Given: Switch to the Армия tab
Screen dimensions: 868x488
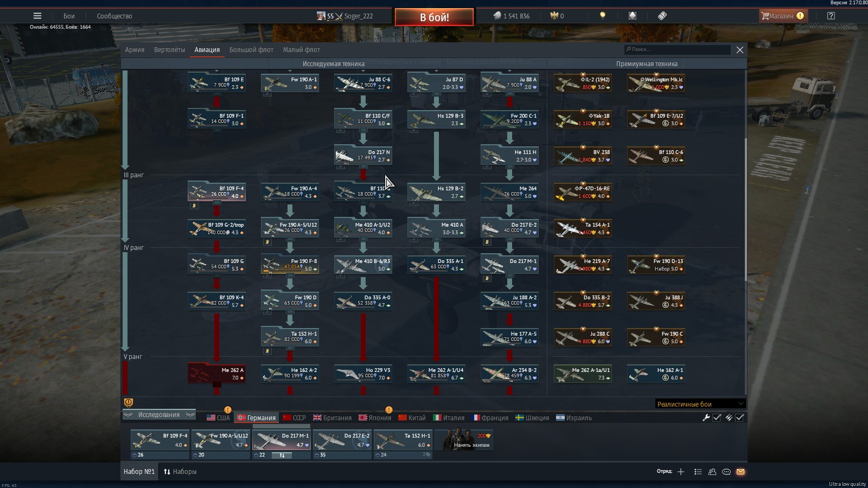Looking at the screenshot, I should click(x=135, y=50).
